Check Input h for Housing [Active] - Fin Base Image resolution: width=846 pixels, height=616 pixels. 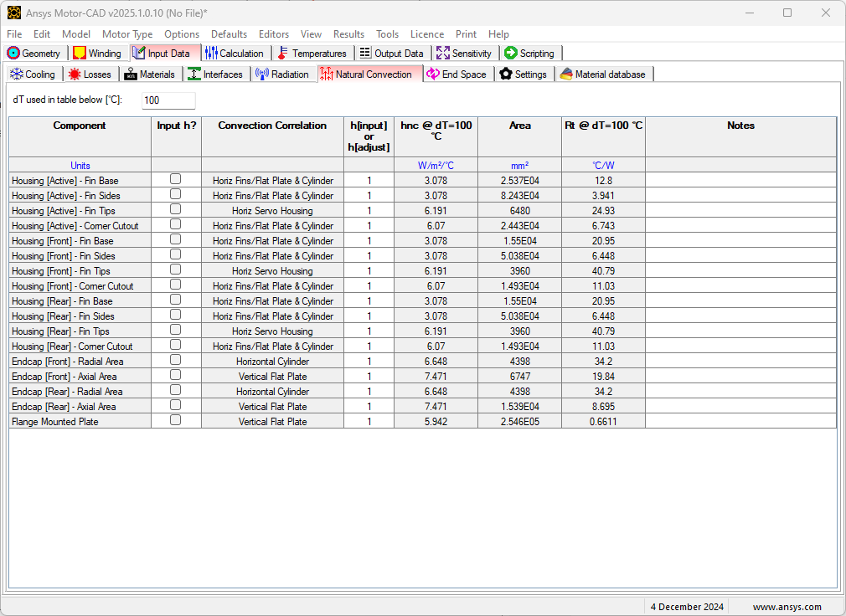pos(175,179)
